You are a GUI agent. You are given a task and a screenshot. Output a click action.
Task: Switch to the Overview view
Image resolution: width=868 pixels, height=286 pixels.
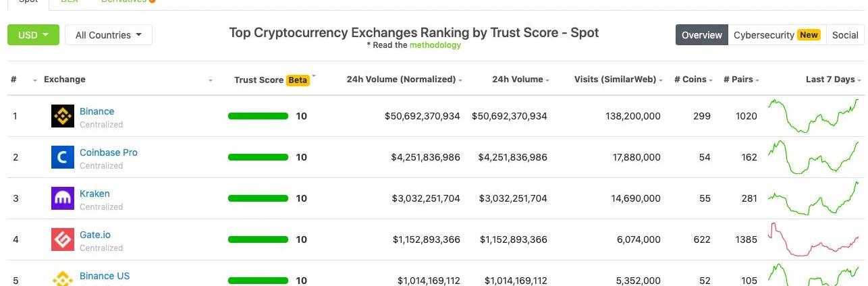pyautogui.click(x=701, y=35)
